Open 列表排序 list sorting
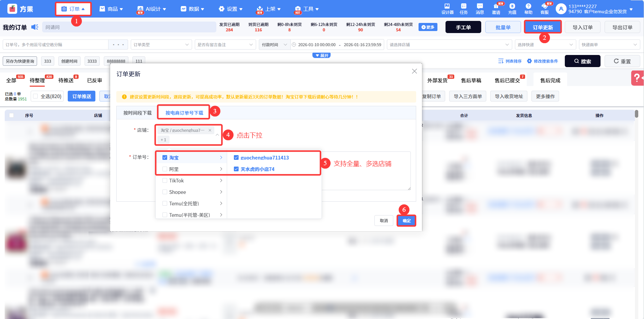This screenshot has height=319, width=644. point(510,61)
